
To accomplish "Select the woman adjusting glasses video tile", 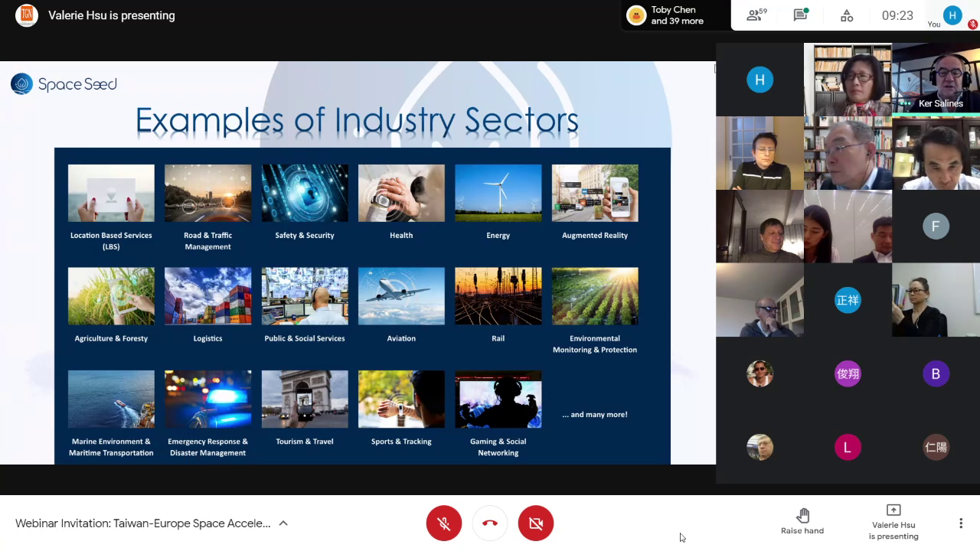I will coord(936,300).
